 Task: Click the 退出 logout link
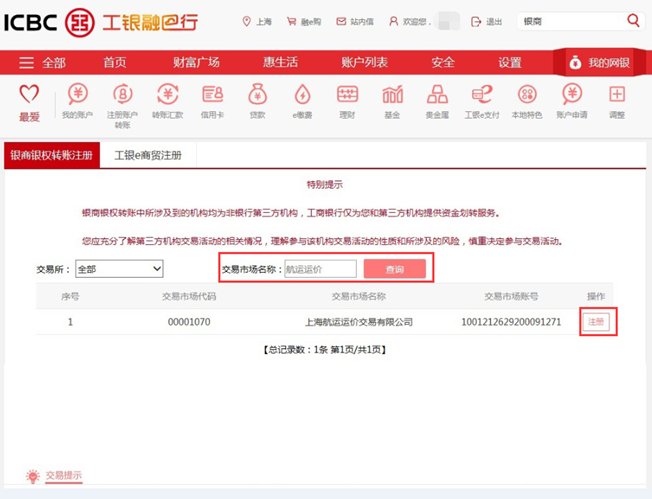[x=487, y=21]
